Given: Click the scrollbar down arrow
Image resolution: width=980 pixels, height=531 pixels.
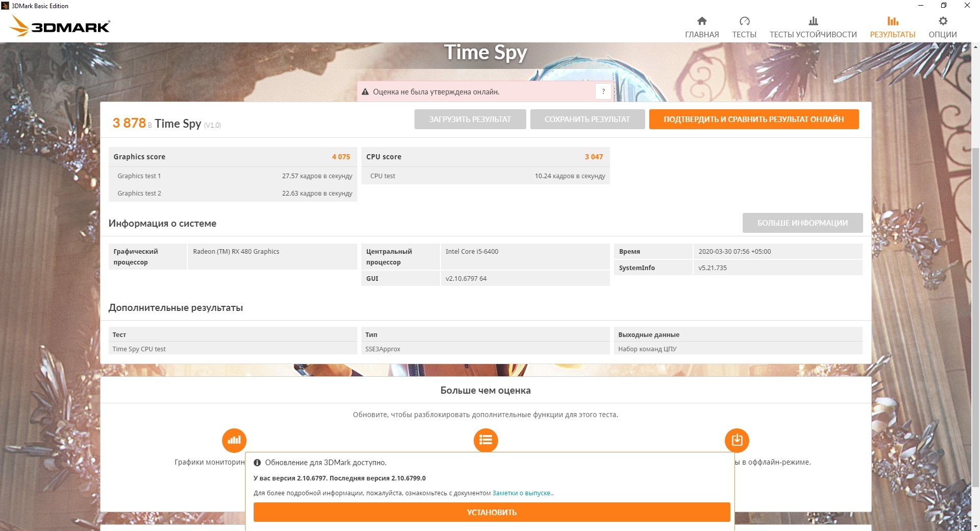Looking at the screenshot, I should [975, 526].
